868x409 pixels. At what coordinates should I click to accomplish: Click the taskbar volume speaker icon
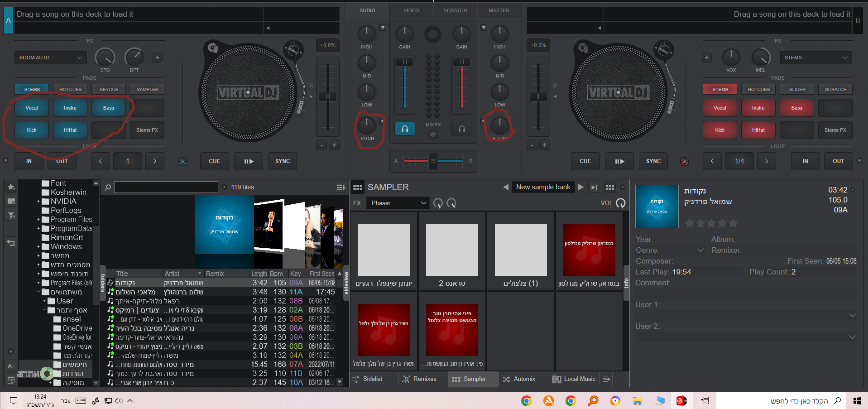pyautogui.click(x=119, y=400)
